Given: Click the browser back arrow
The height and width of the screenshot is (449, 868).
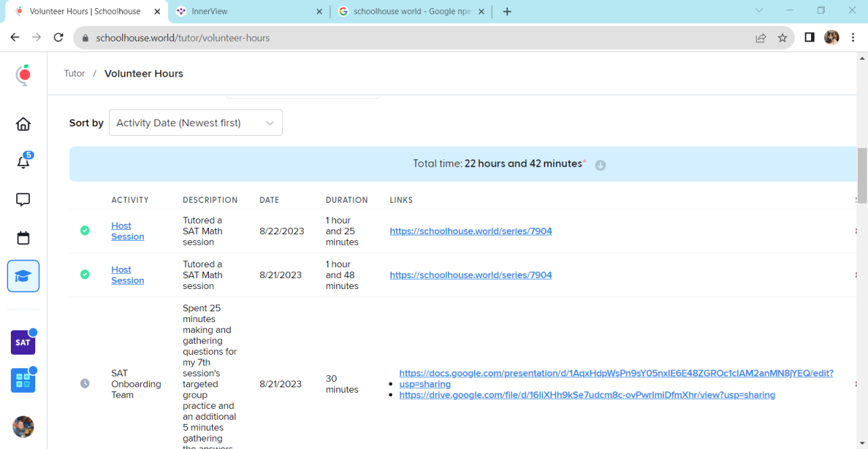Looking at the screenshot, I should (15, 38).
